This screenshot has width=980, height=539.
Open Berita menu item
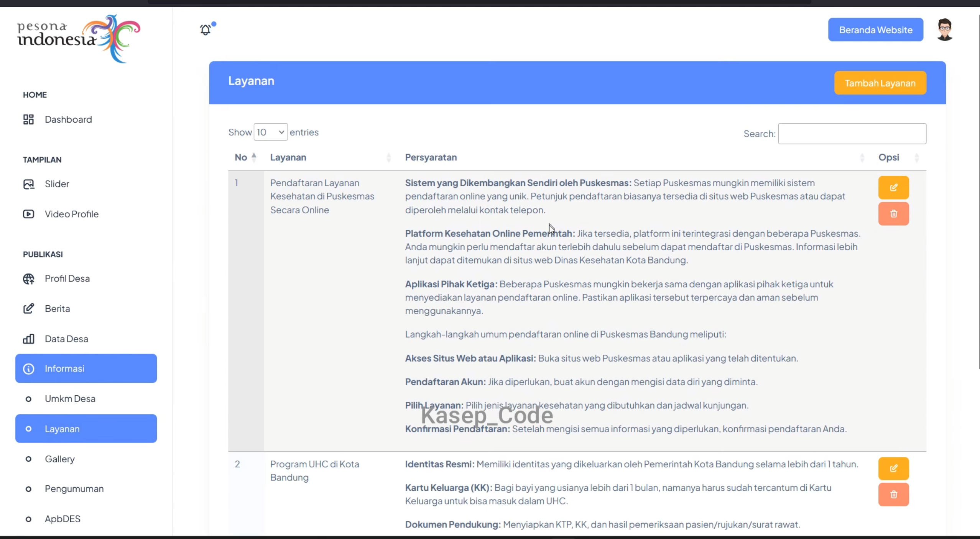click(86, 309)
